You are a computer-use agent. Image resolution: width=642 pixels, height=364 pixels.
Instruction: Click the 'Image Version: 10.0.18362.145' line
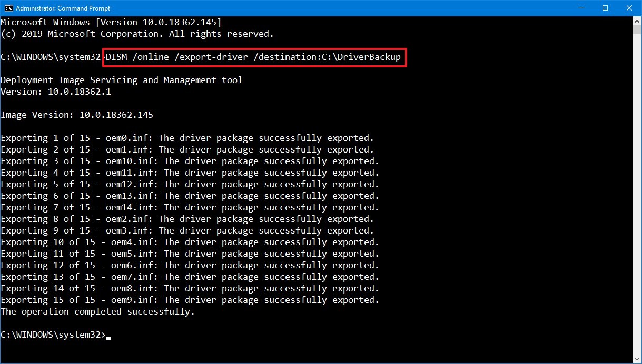77,115
